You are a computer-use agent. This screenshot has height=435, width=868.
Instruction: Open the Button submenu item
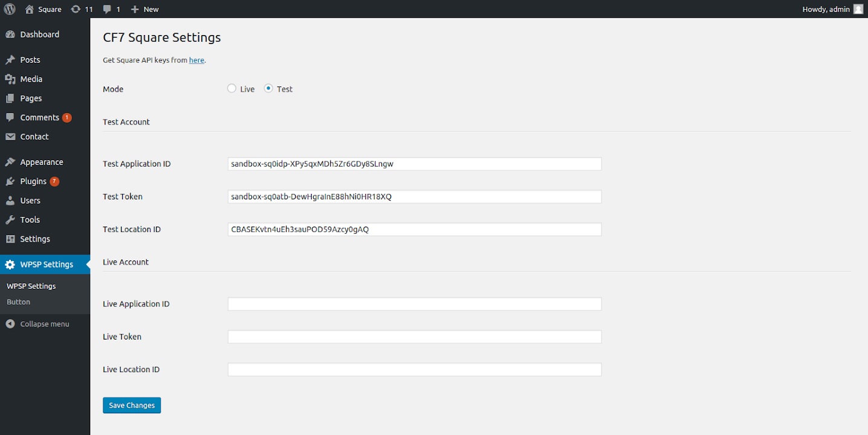(x=19, y=302)
